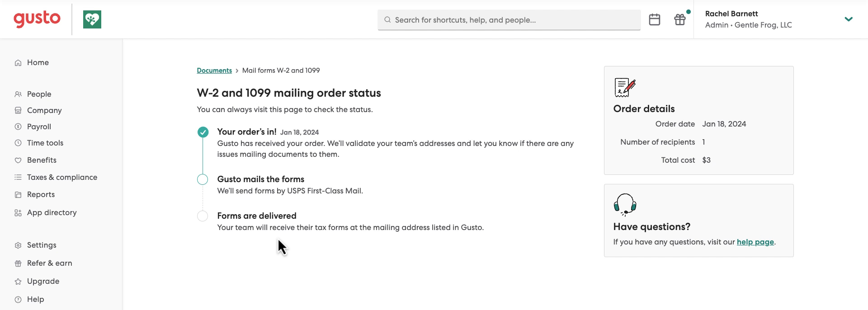Screen dimensions: 868x310
Task: Open the calendar icon in header
Action: point(654,19)
